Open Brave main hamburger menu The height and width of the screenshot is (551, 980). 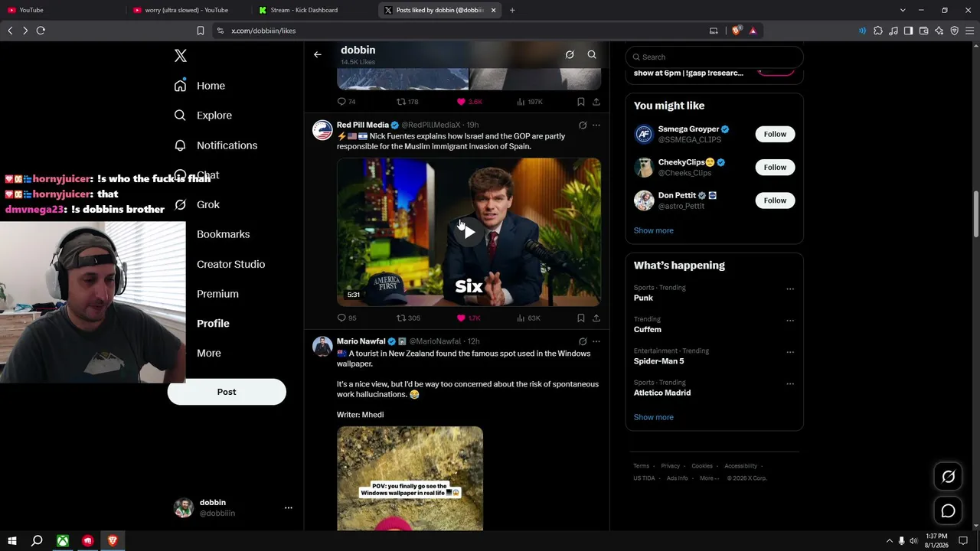969,31
